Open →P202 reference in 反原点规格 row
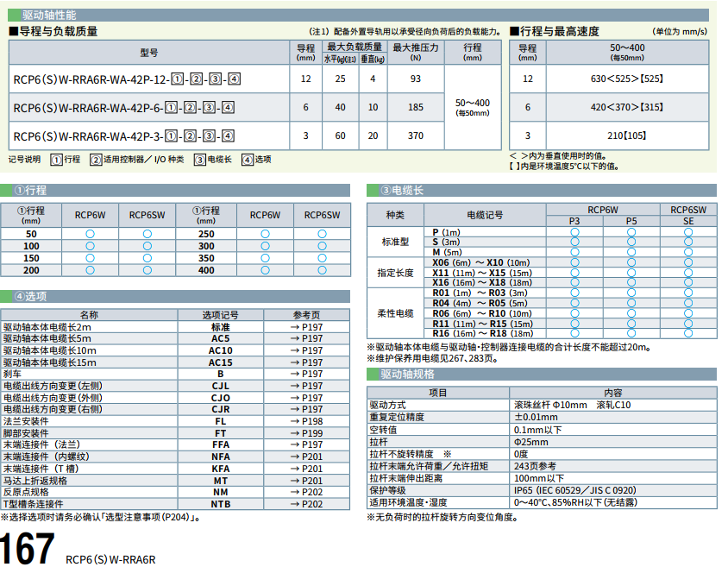 (306, 492)
